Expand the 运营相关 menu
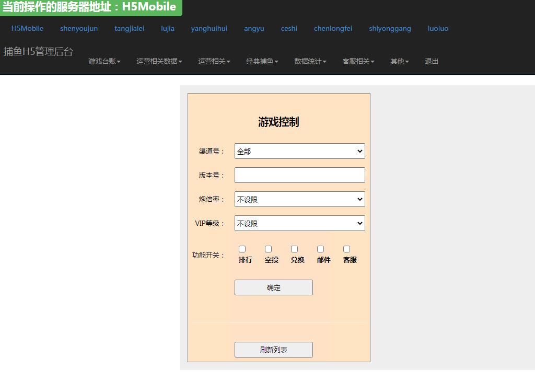Image resolution: width=535 pixels, height=392 pixels. click(214, 61)
